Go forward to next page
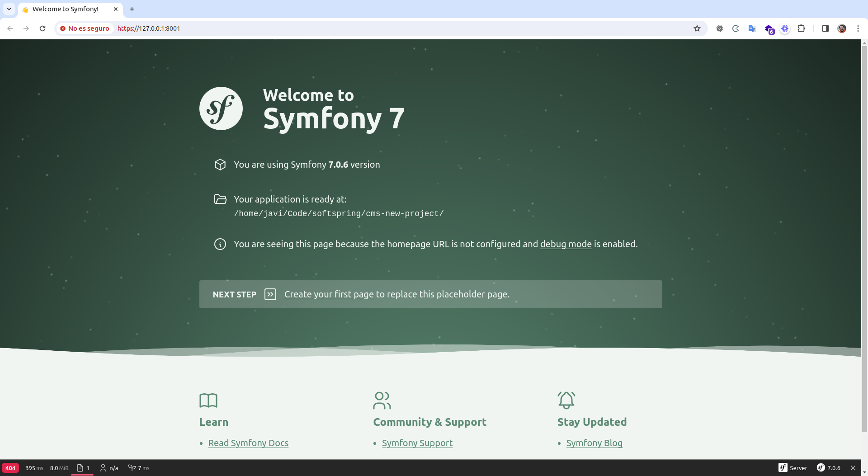Viewport: 868px width, 476px height. pyautogui.click(x=26, y=28)
